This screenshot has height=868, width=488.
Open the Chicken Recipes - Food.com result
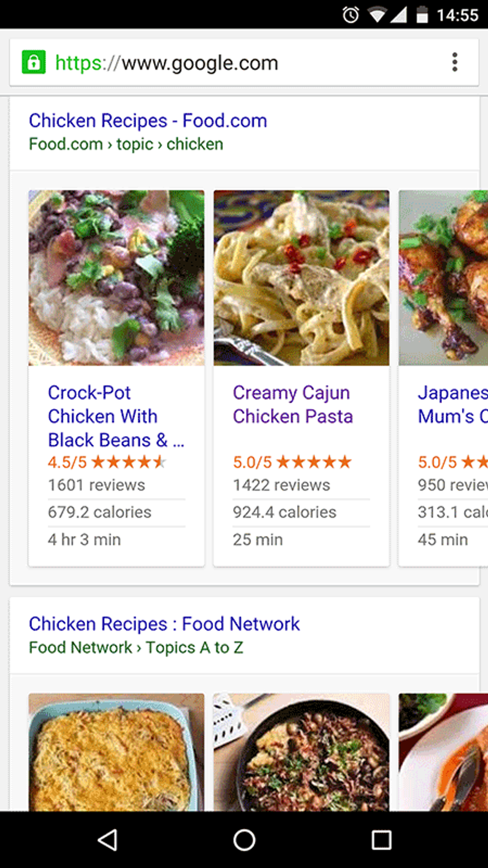pyautogui.click(x=148, y=121)
